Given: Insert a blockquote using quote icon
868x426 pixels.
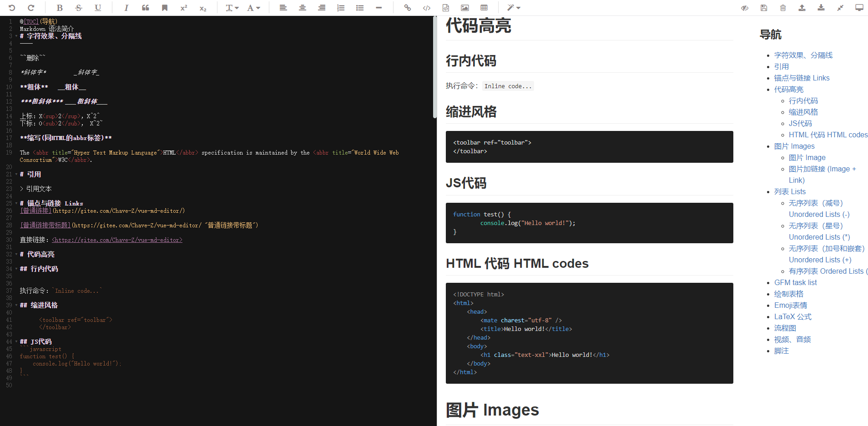Looking at the screenshot, I should click(x=146, y=8).
